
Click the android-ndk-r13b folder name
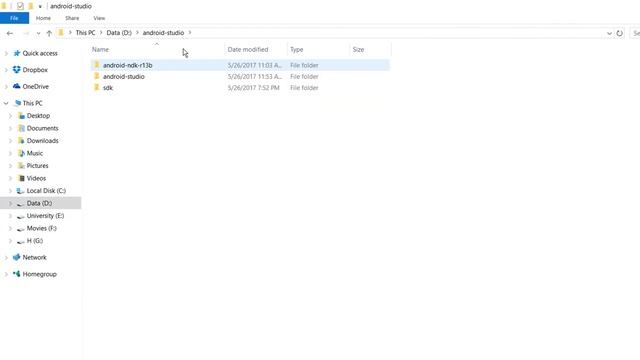tap(127, 65)
